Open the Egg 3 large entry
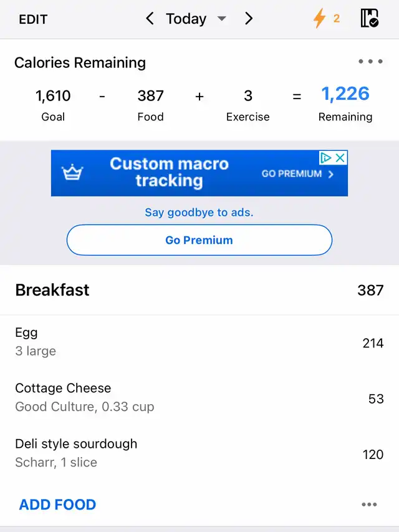The height and width of the screenshot is (532, 399). (x=199, y=342)
